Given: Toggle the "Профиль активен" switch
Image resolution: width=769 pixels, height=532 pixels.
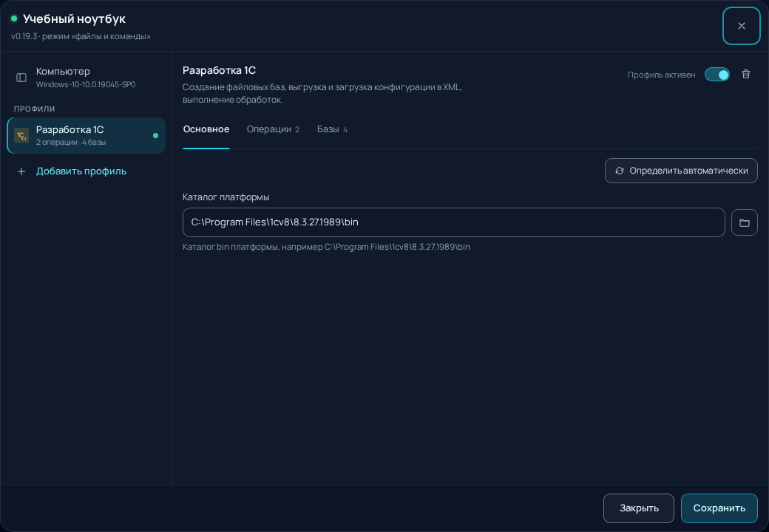Looking at the screenshot, I should coord(717,75).
